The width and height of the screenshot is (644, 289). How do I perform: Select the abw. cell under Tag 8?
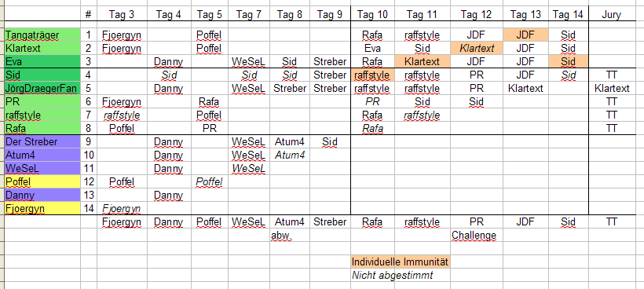click(290, 236)
